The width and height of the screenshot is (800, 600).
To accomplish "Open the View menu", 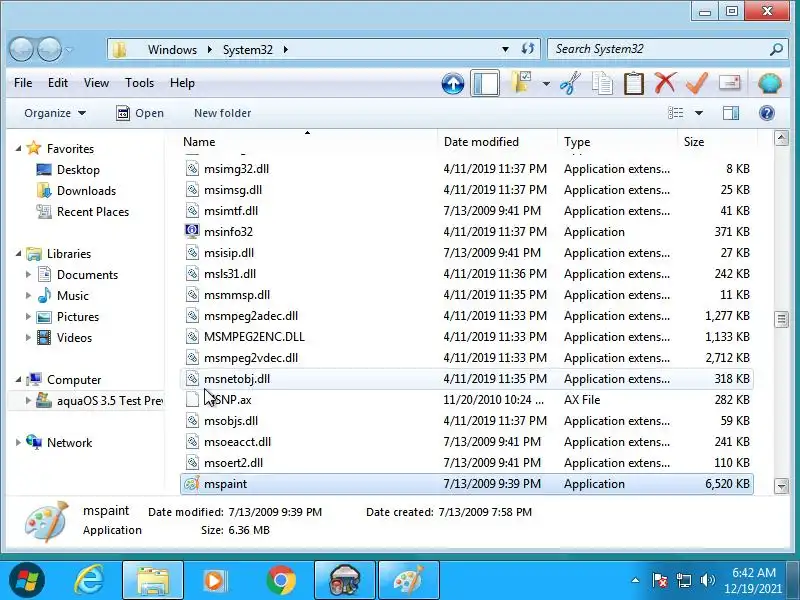I will pos(96,83).
